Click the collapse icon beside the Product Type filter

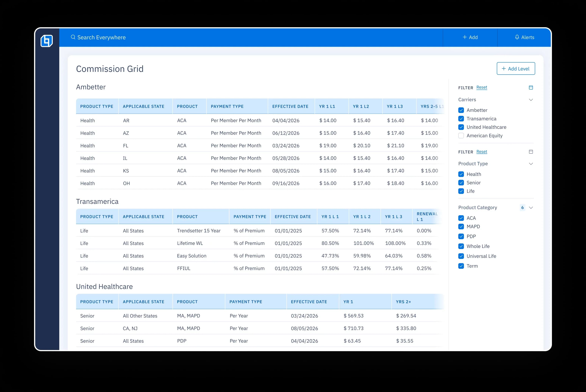pos(531,152)
